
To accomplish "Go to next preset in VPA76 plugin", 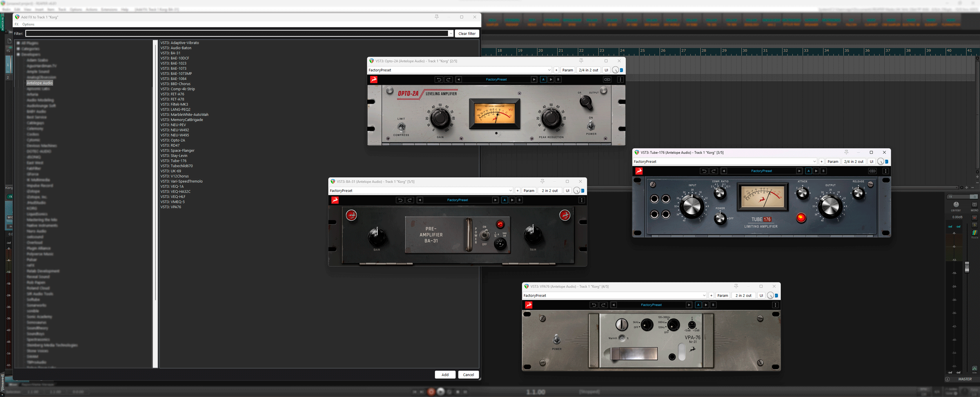I will 689,305.
